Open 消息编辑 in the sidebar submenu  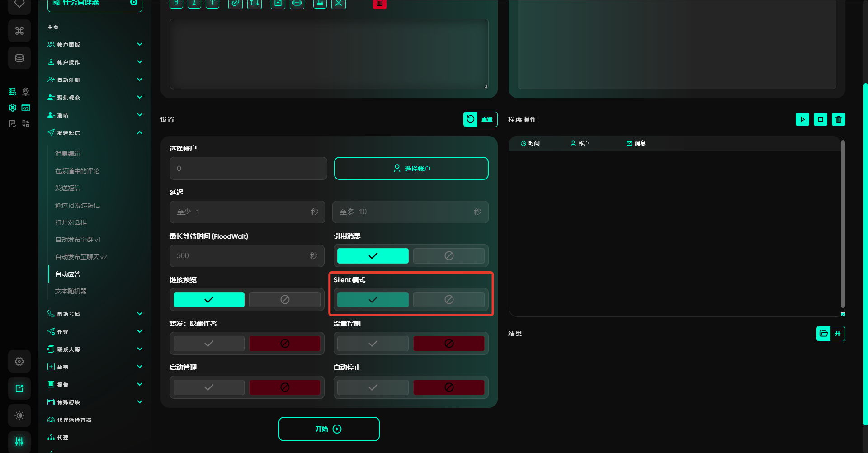[68, 154]
